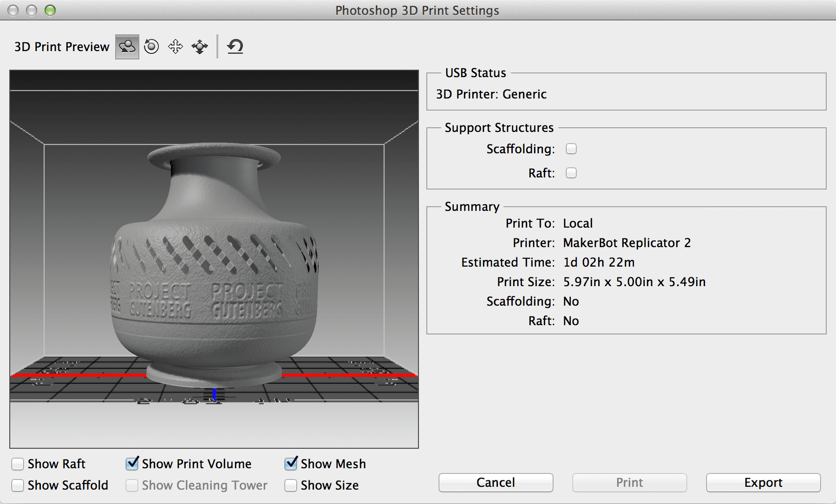This screenshot has width=836, height=504.
Task: Disable the Show Mesh option
Action: (x=291, y=464)
